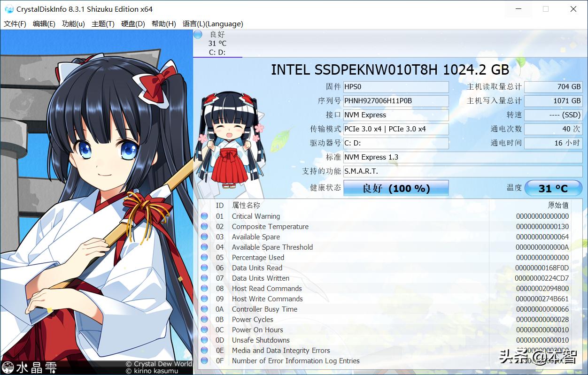This screenshot has height=375, width=588.
Task: Click the drive letter field C: D:
Action: pos(396,143)
